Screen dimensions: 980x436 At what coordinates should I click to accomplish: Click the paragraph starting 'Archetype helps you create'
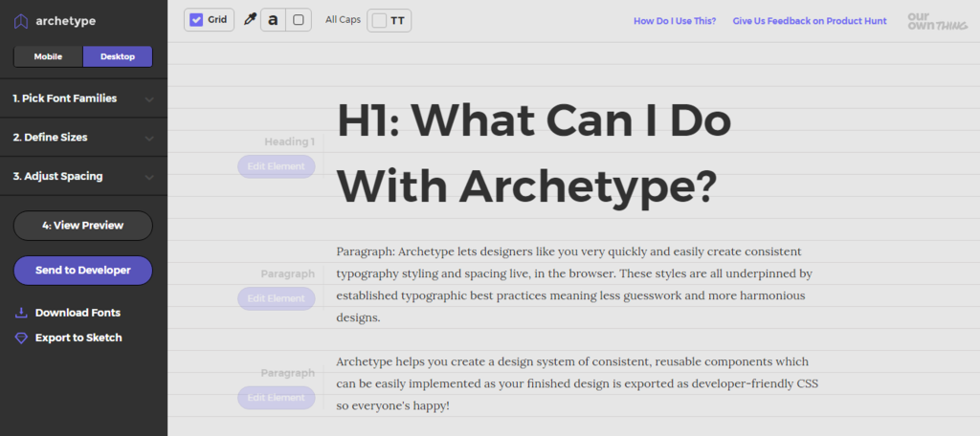click(577, 383)
